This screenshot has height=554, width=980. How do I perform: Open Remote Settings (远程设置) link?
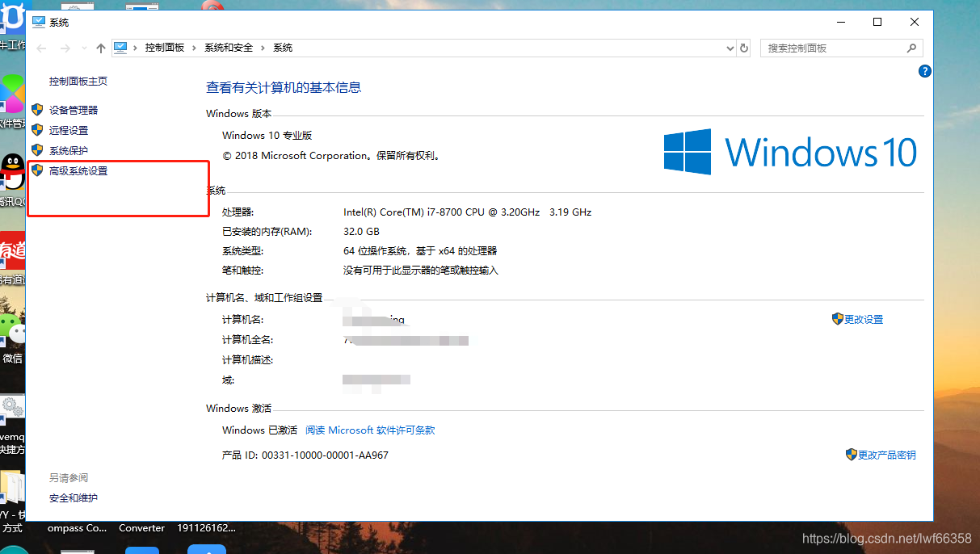(x=69, y=130)
